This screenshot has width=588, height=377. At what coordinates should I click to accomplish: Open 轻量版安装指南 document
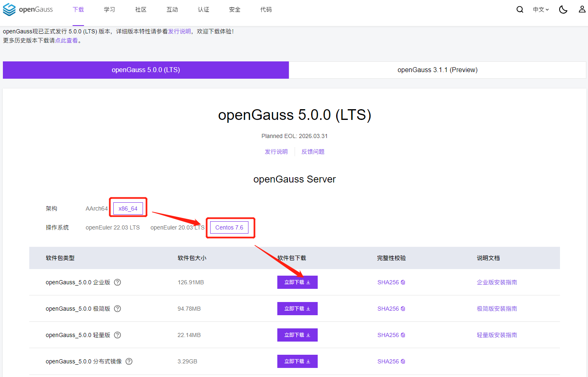point(497,335)
